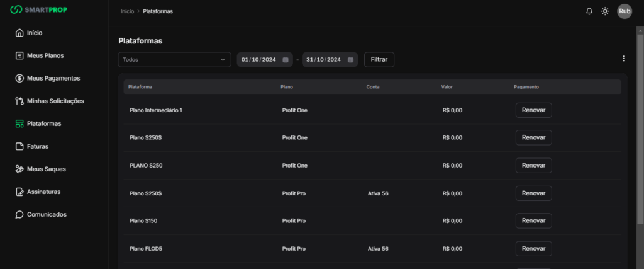Open the Faturas page

click(37, 146)
